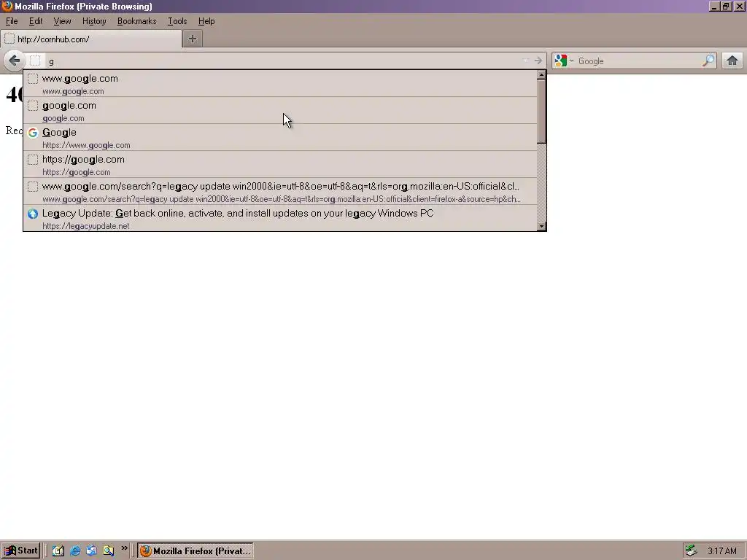Click the Mozilla Firefox taskbar button
747x560 pixels.
[x=196, y=551]
